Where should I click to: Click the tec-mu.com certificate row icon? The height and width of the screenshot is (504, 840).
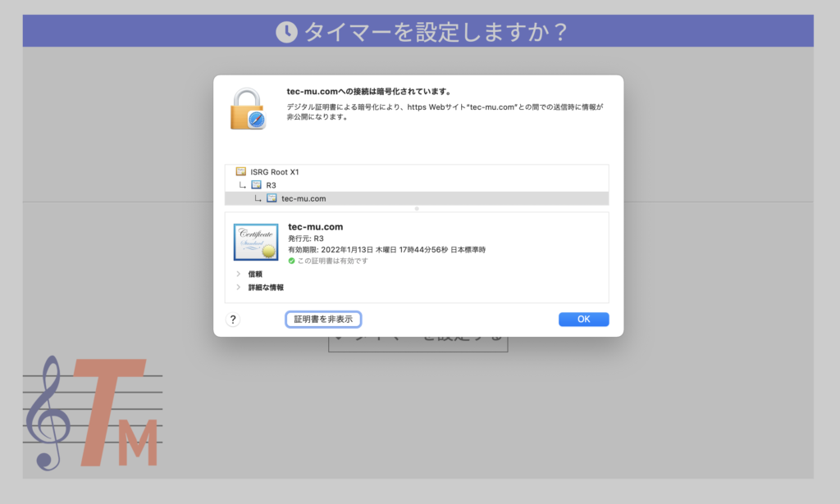(x=272, y=198)
